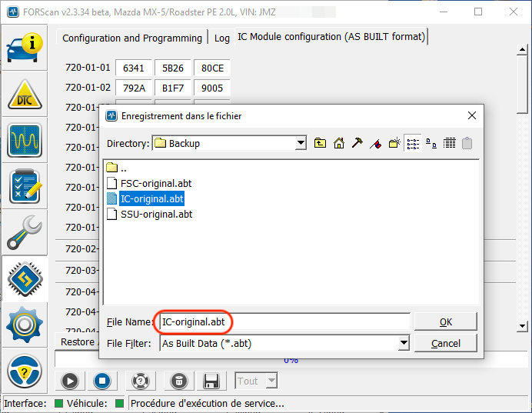Open the chip configuration and programming section
Viewport: 532px width, 413px height.
pyautogui.click(x=25, y=279)
